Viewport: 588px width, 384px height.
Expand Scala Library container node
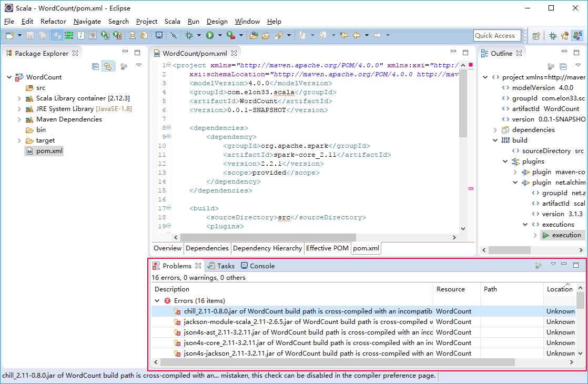(19, 98)
